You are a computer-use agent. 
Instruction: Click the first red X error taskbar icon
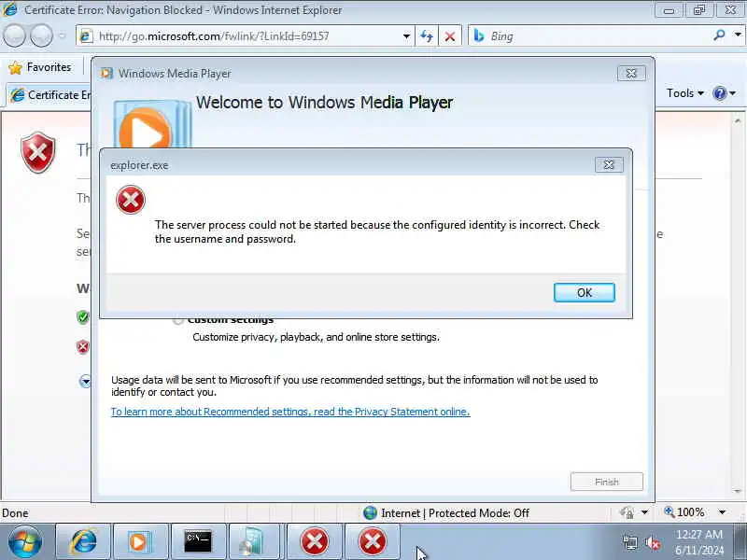[x=314, y=541]
